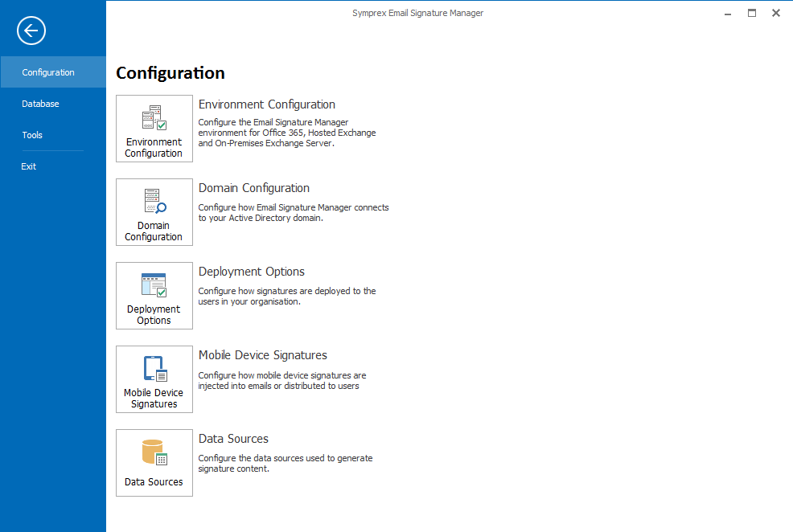Click the Data Sources heading text

(233, 439)
